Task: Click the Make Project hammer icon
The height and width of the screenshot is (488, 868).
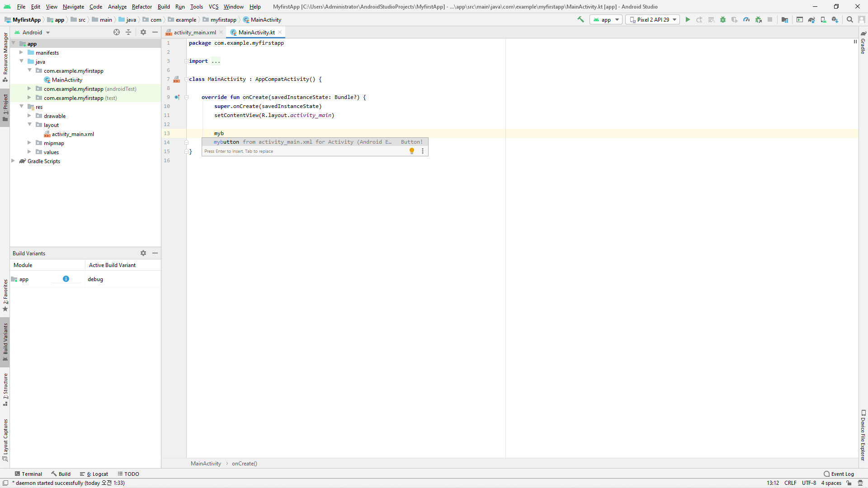Action: pyautogui.click(x=580, y=19)
